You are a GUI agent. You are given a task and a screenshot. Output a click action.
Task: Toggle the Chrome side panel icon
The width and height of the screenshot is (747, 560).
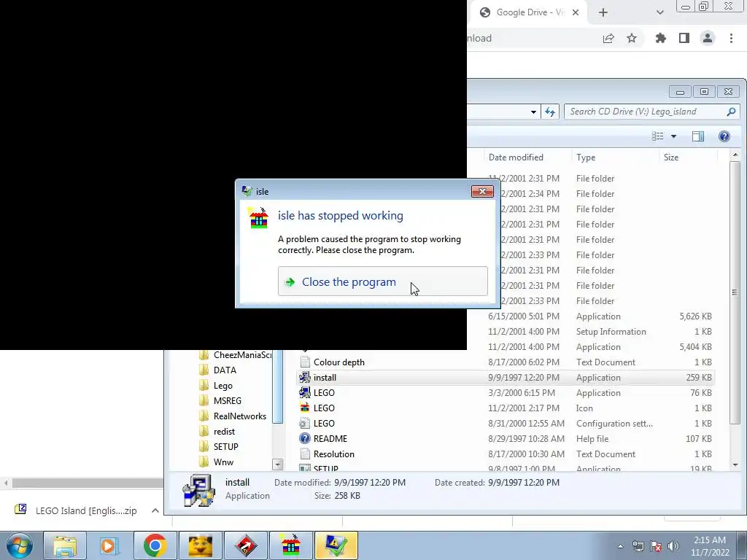click(684, 38)
